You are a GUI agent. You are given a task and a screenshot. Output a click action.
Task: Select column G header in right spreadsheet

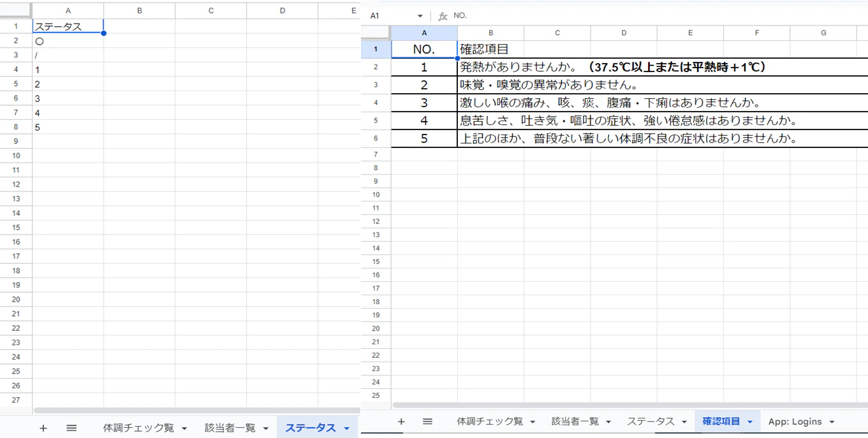coord(823,33)
